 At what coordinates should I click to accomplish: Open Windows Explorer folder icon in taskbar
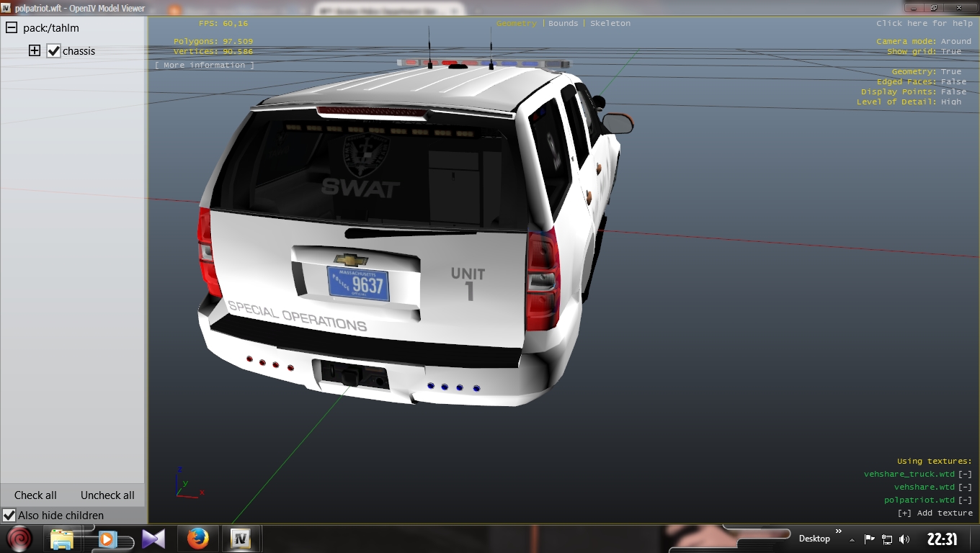click(x=62, y=539)
